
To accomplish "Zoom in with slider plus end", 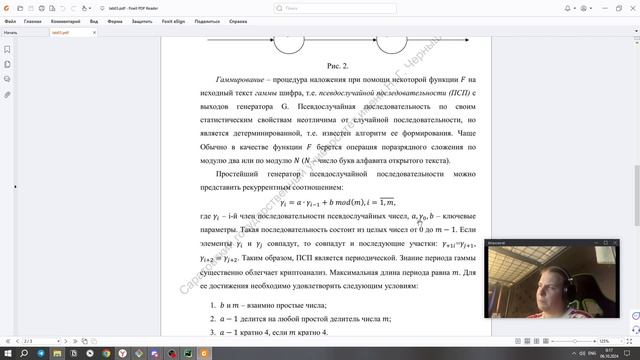I will pos(594,341).
